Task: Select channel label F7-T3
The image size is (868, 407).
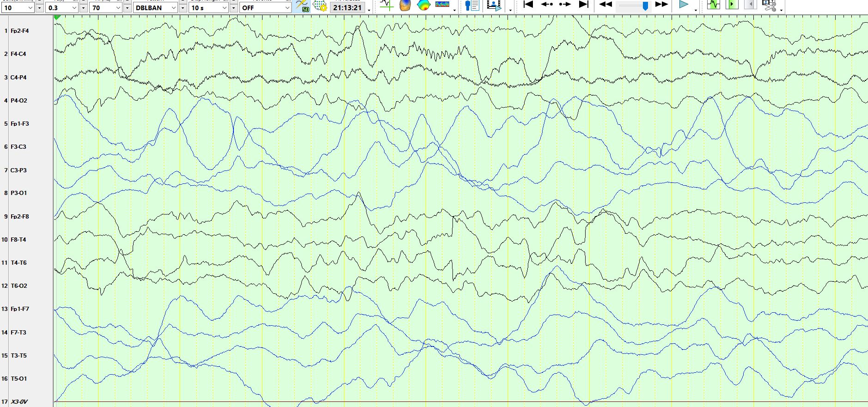Action: (18, 333)
